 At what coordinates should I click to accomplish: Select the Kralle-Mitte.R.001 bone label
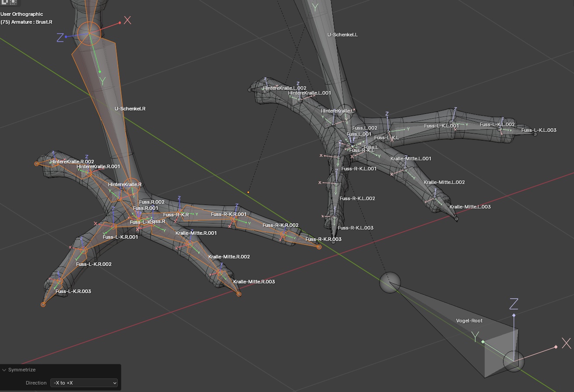196,233
